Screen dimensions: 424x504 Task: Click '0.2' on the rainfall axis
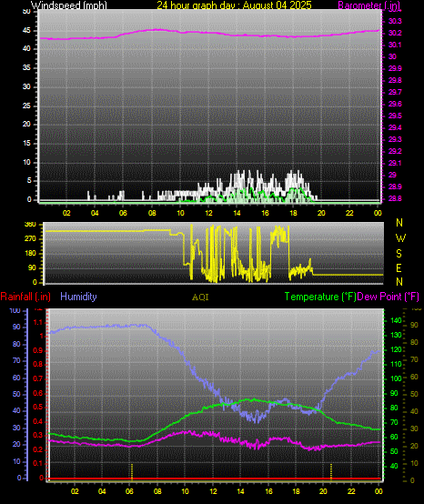tap(38, 449)
